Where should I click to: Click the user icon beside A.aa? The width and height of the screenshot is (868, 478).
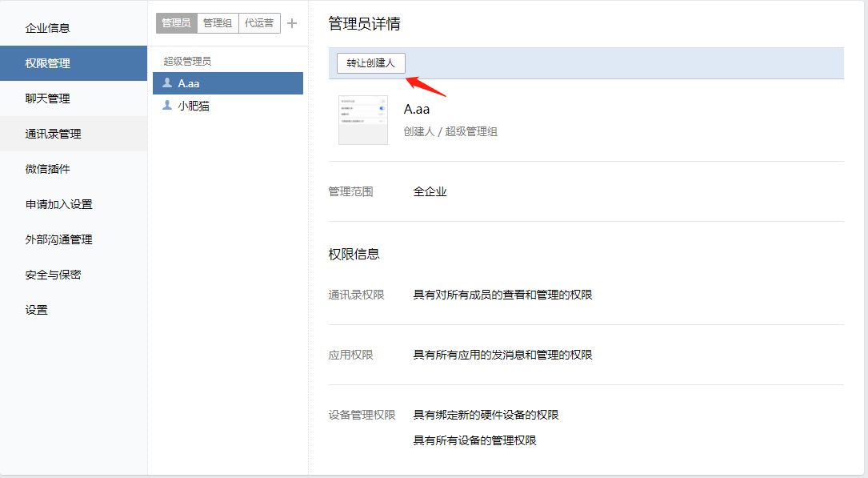tap(166, 82)
